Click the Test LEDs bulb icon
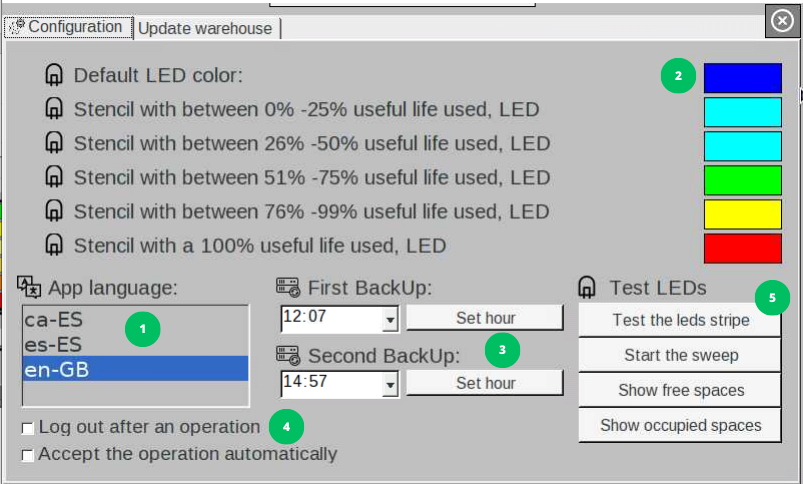 click(588, 288)
